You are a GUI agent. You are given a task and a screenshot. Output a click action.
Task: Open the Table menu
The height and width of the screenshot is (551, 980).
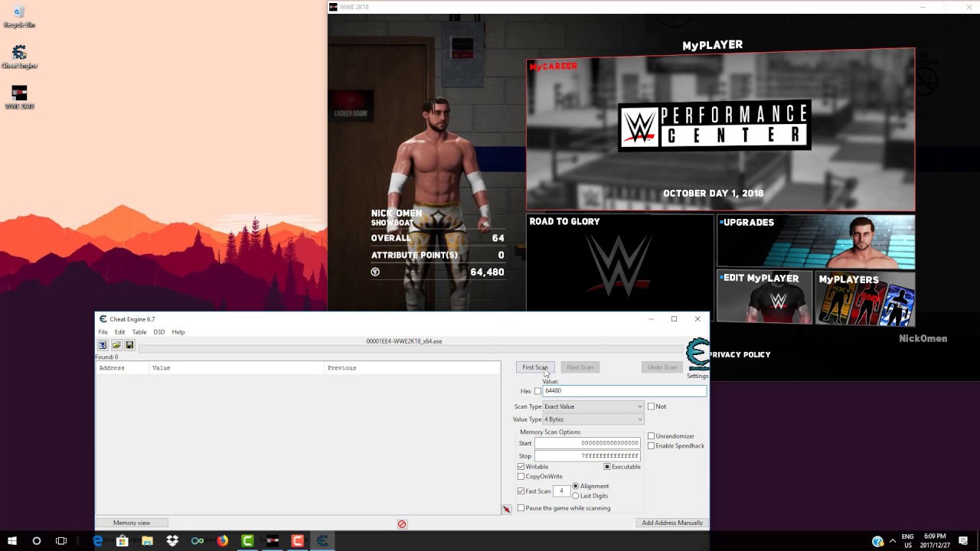coord(139,332)
